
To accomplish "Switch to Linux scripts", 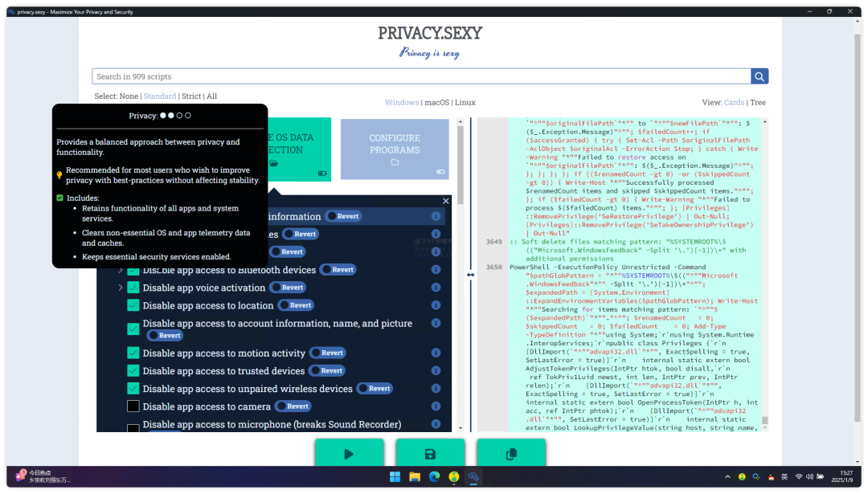I will coord(465,102).
